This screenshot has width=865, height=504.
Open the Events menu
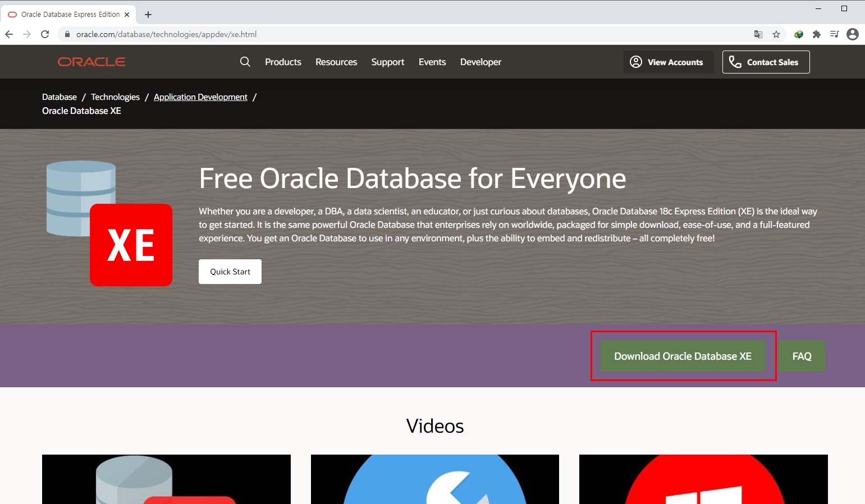pyautogui.click(x=432, y=62)
